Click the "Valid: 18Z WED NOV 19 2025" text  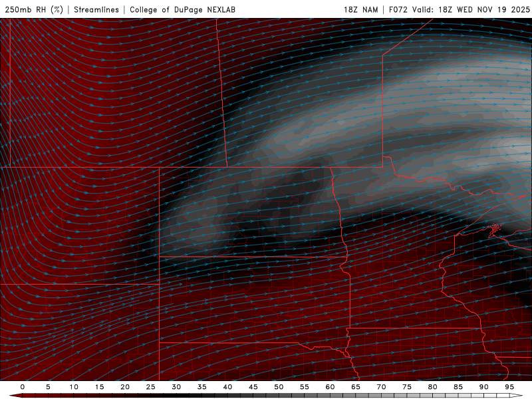[x=471, y=9]
